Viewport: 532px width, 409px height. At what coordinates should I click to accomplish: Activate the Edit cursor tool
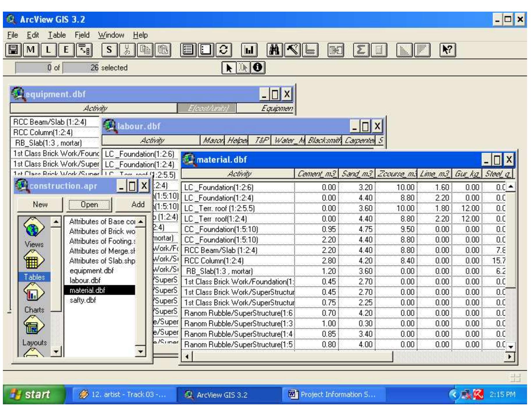coord(243,68)
